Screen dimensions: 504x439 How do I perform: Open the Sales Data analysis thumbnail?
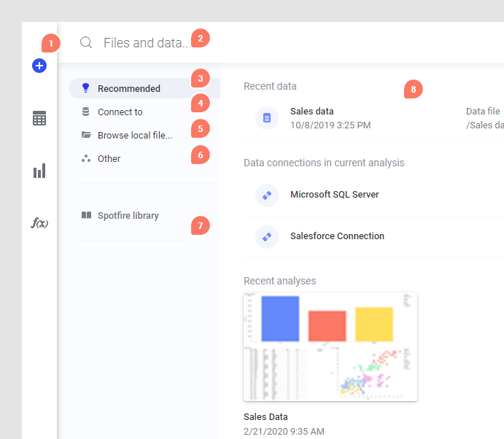[330, 346]
